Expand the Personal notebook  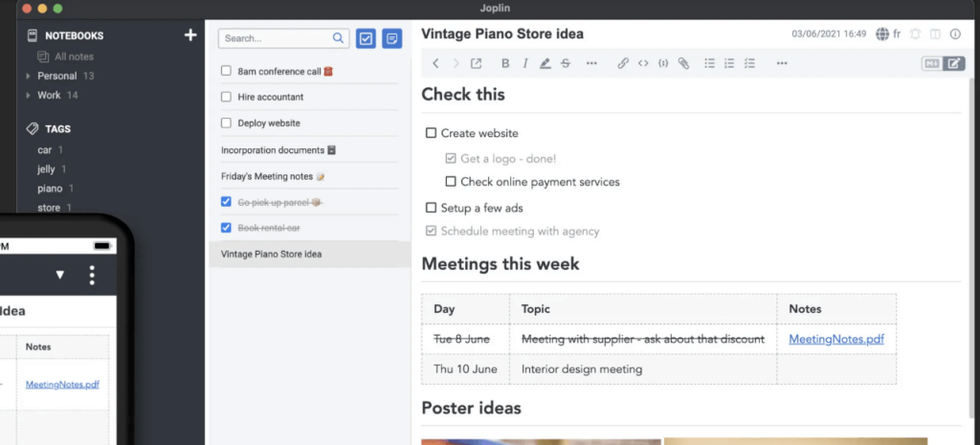click(x=28, y=77)
